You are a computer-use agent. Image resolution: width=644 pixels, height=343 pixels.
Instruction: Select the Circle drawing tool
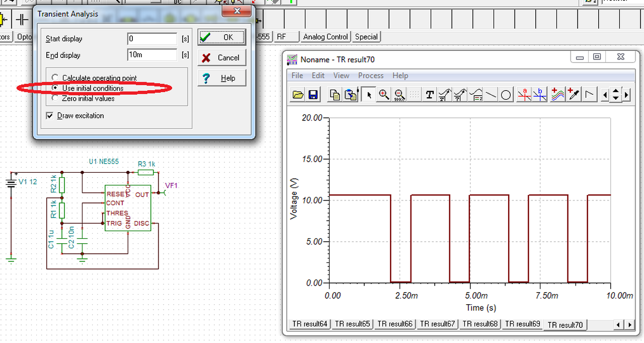pyautogui.click(x=506, y=95)
